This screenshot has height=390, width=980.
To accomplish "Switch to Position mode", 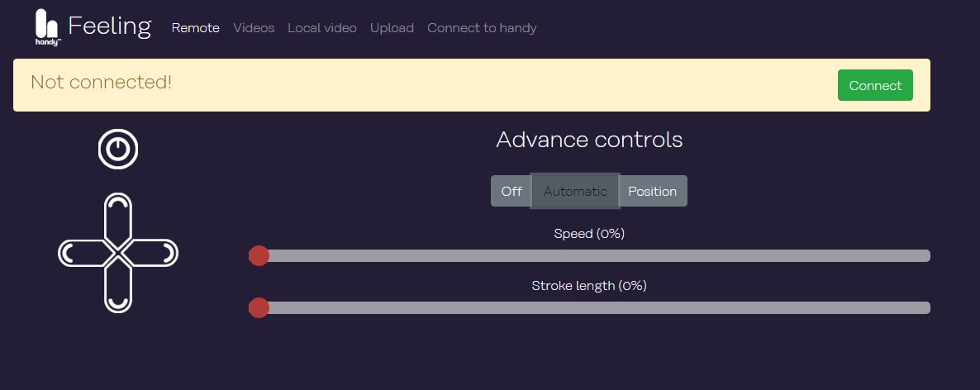I will pos(653,191).
